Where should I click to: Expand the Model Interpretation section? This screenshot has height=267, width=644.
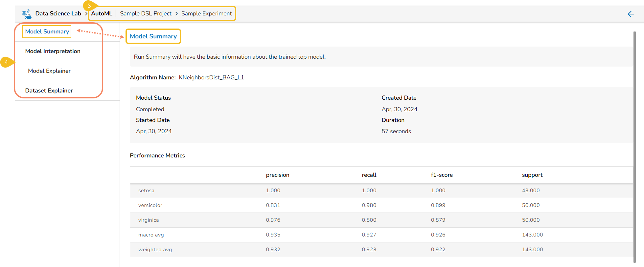coord(53,51)
